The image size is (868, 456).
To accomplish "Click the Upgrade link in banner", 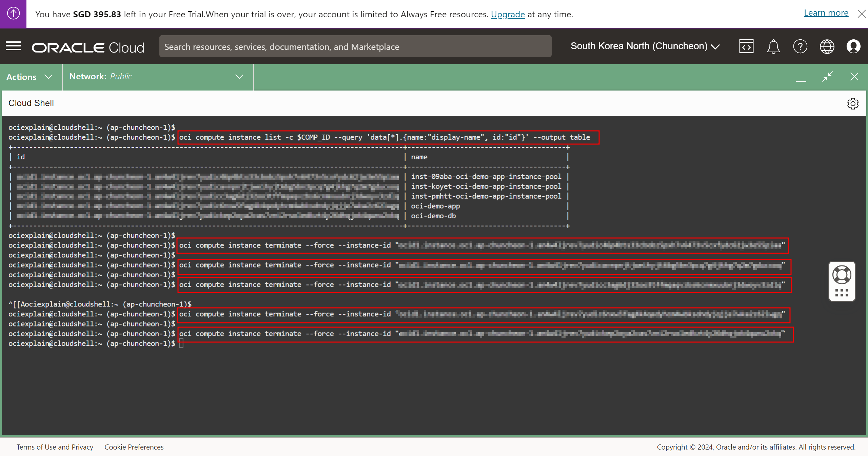I will coord(508,14).
